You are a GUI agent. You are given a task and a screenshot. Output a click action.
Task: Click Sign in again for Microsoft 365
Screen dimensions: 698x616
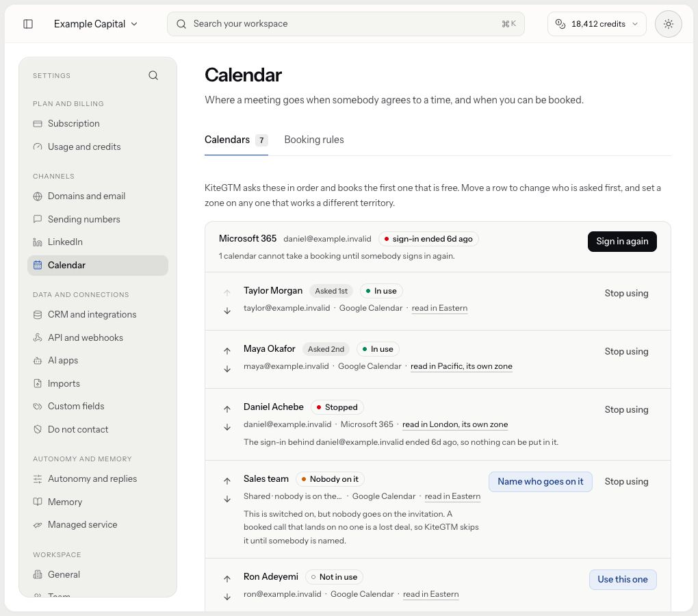click(622, 242)
